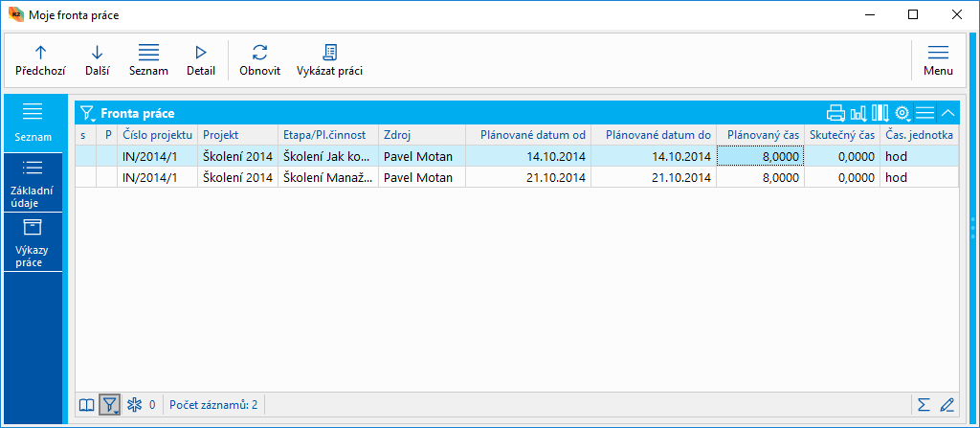
Task: Click the sum sigma icon
Action: (x=924, y=405)
